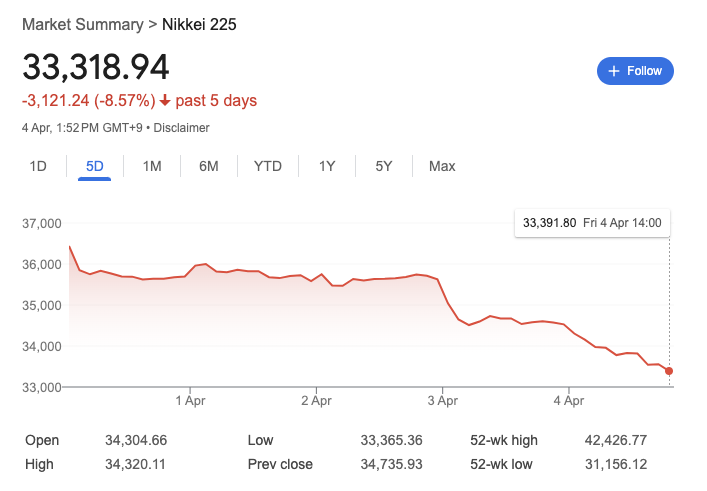View the 1Y chart range
707x491 pixels.
click(x=327, y=166)
